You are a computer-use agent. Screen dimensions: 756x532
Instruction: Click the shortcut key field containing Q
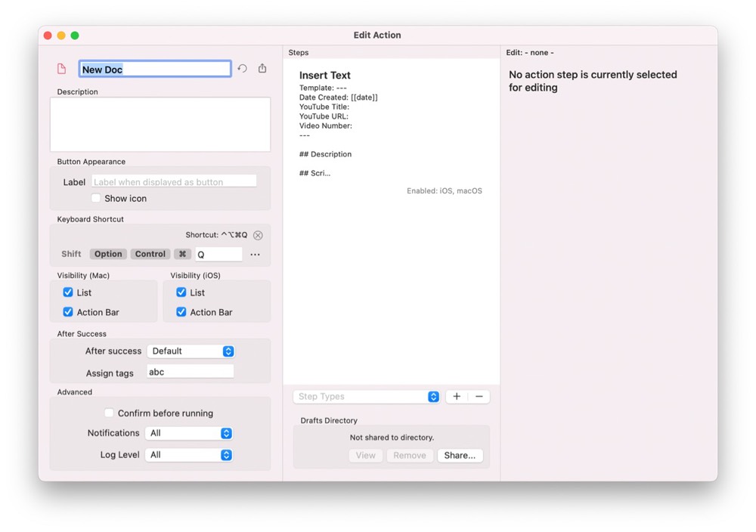[219, 255]
